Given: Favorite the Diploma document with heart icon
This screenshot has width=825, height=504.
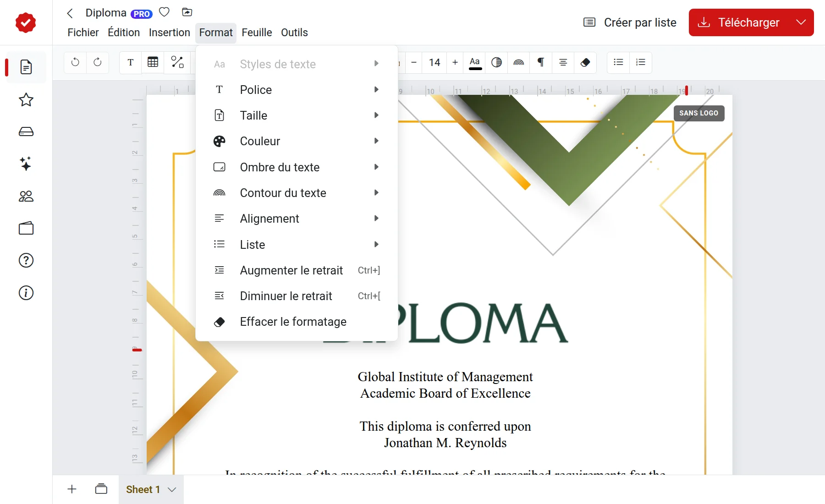Looking at the screenshot, I should pos(164,12).
